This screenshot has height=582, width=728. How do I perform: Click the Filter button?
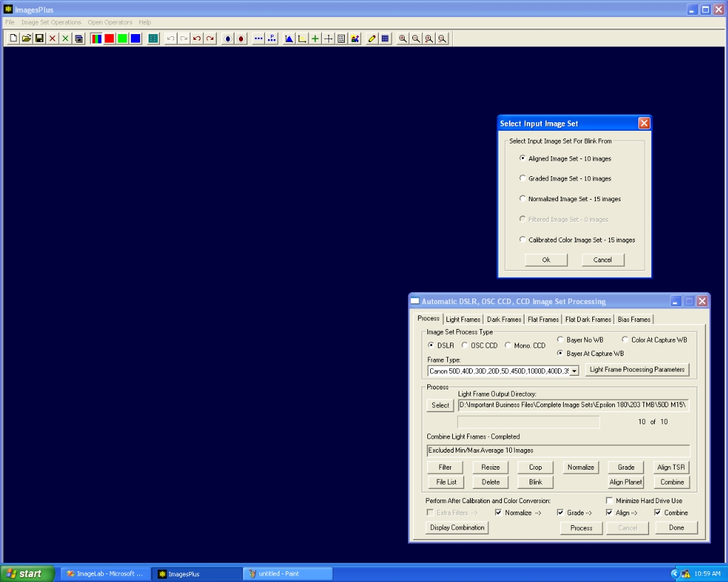click(445, 468)
